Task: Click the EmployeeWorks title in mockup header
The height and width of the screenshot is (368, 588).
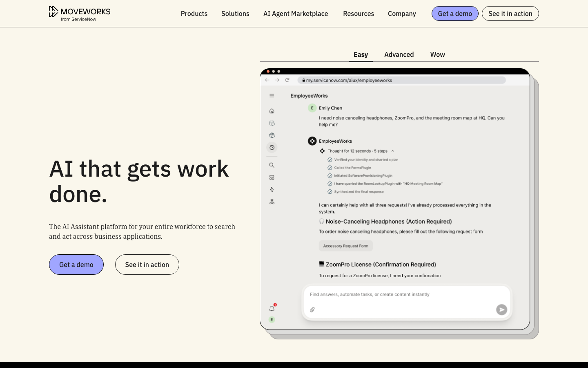Action: [x=309, y=96]
